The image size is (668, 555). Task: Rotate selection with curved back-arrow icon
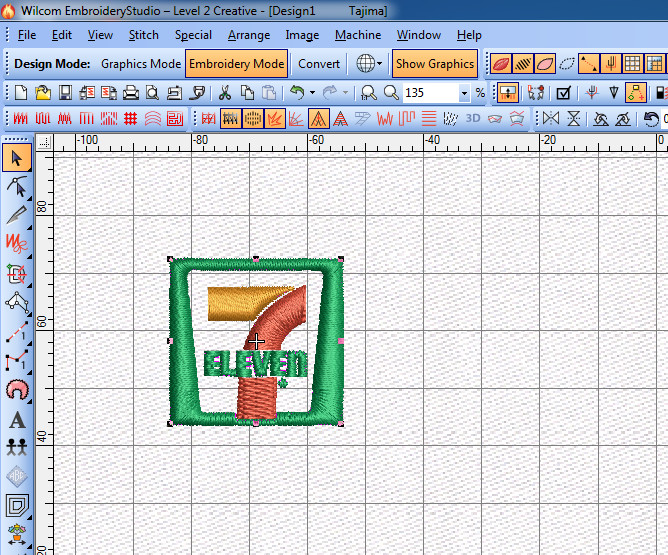click(x=651, y=119)
